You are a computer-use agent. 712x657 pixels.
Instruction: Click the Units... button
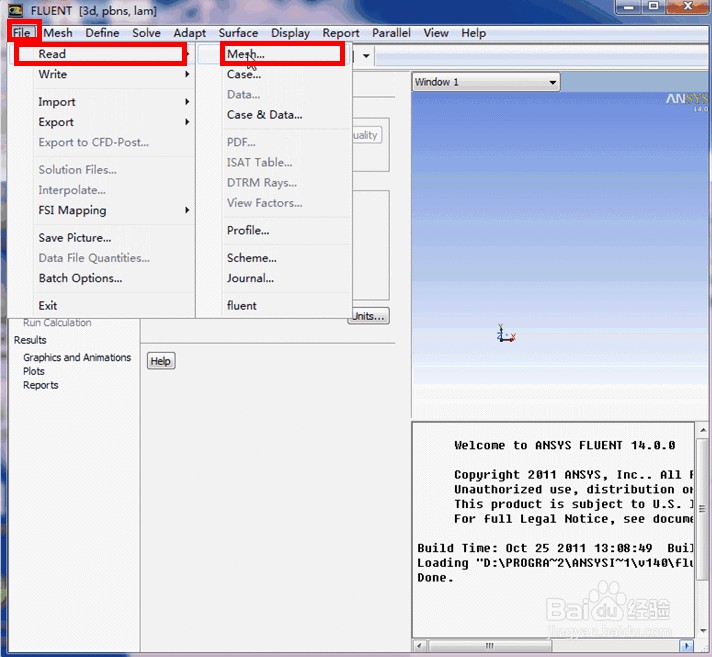click(x=370, y=316)
